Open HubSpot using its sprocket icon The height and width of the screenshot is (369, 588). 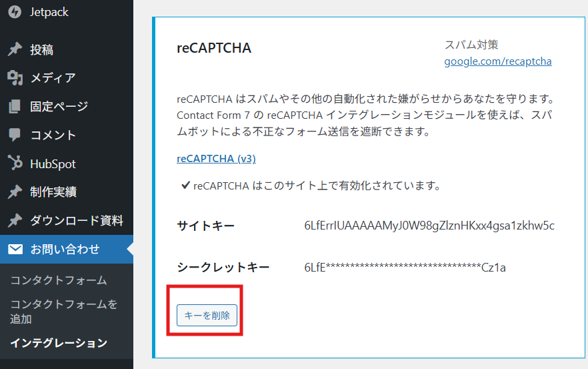click(x=15, y=163)
